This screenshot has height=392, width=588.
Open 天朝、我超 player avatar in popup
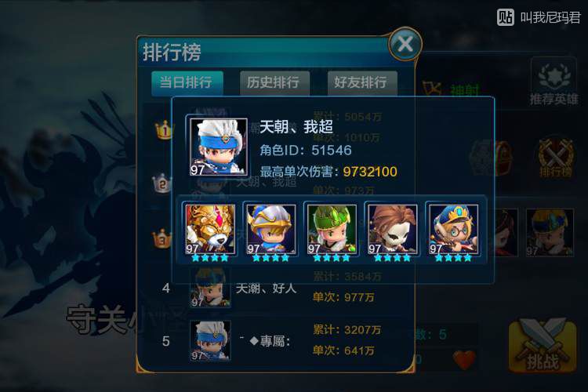218,147
